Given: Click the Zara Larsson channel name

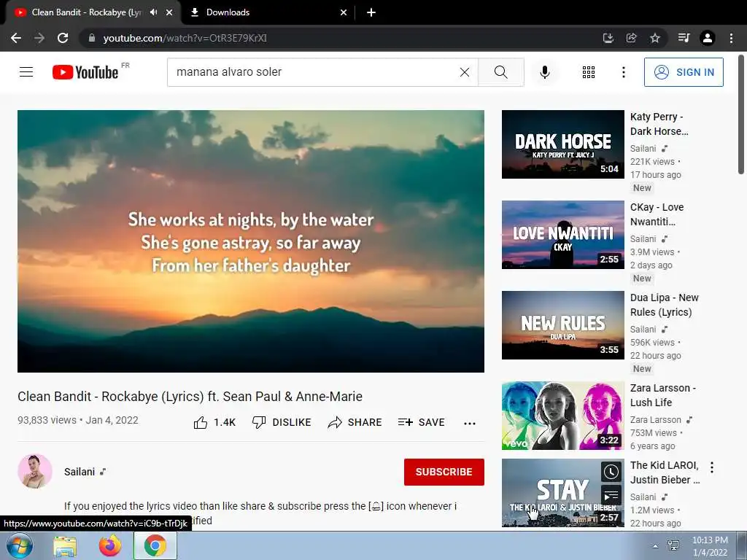Looking at the screenshot, I should [x=656, y=419].
